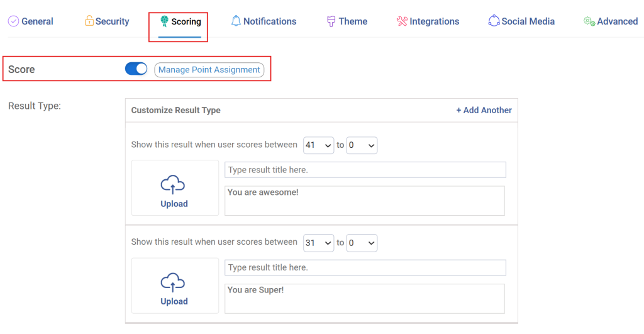This screenshot has width=644, height=334.
Task: Click the 'You are awesome!' description box
Action: tap(365, 201)
